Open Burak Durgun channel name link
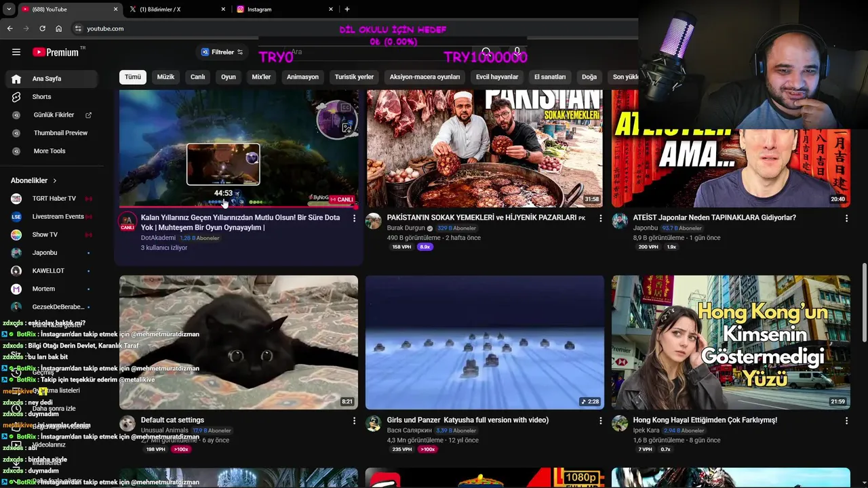 coord(406,228)
